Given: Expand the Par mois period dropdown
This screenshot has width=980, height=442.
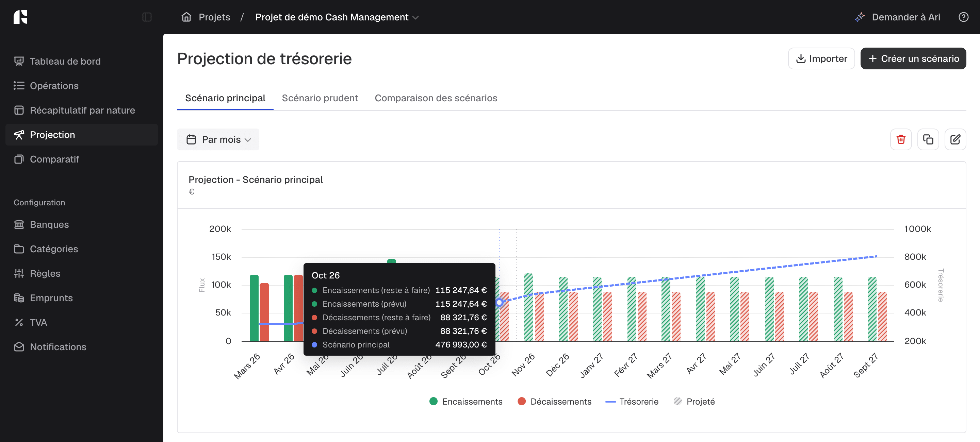Looking at the screenshot, I should pos(218,139).
